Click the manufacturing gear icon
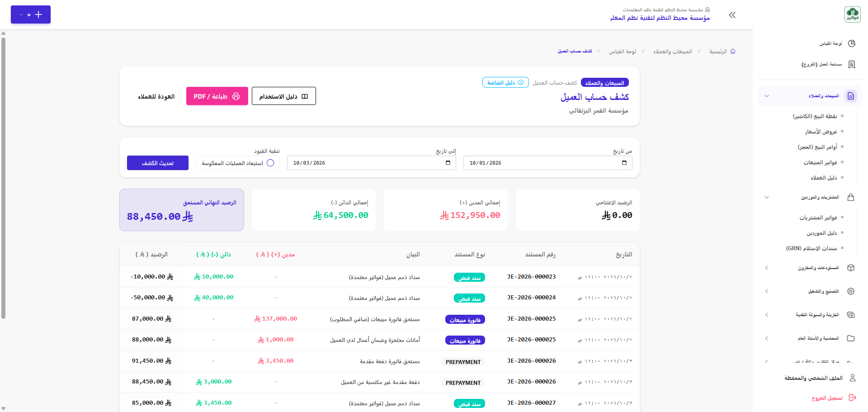 pos(851,291)
